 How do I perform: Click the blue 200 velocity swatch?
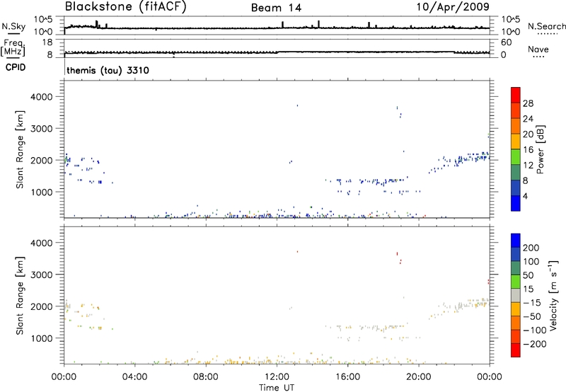(516, 241)
